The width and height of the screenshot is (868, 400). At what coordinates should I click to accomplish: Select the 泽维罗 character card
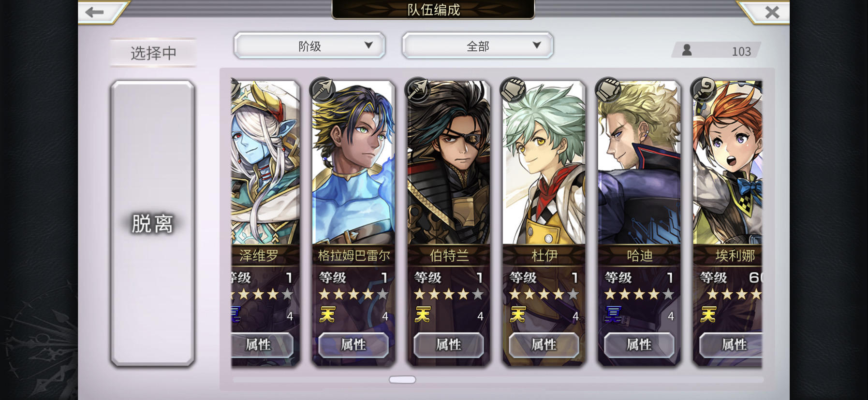click(265, 223)
